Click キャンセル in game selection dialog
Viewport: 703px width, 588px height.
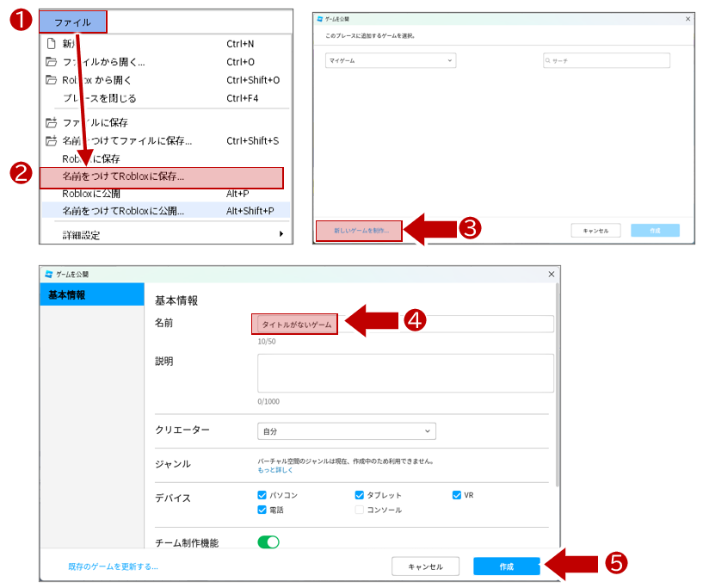[x=595, y=231]
